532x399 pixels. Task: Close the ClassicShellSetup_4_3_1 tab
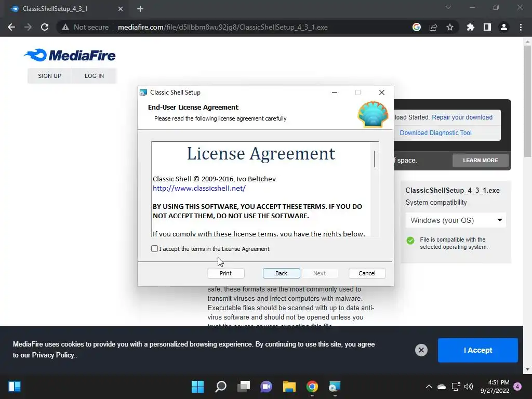click(x=121, y=9)
